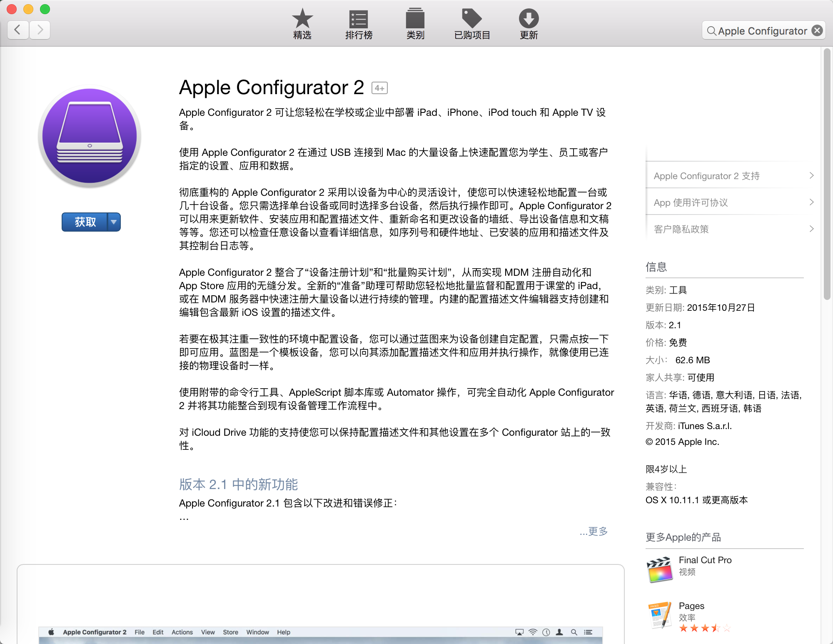Click the 获取 get button
Image resolution: width=833 pixels, height=644 pixels.
[85, 222]
